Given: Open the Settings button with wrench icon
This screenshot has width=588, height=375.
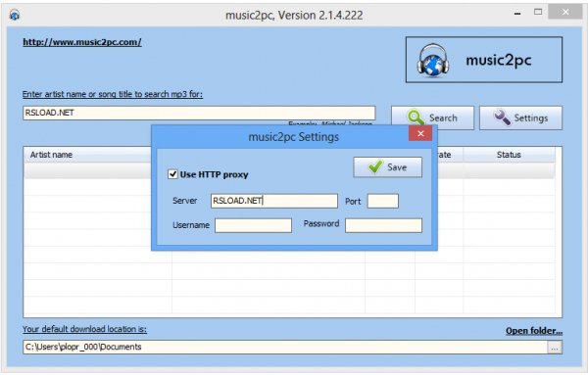Looking at the screenshot, I should pyautogui.click(x=520, y=118).
